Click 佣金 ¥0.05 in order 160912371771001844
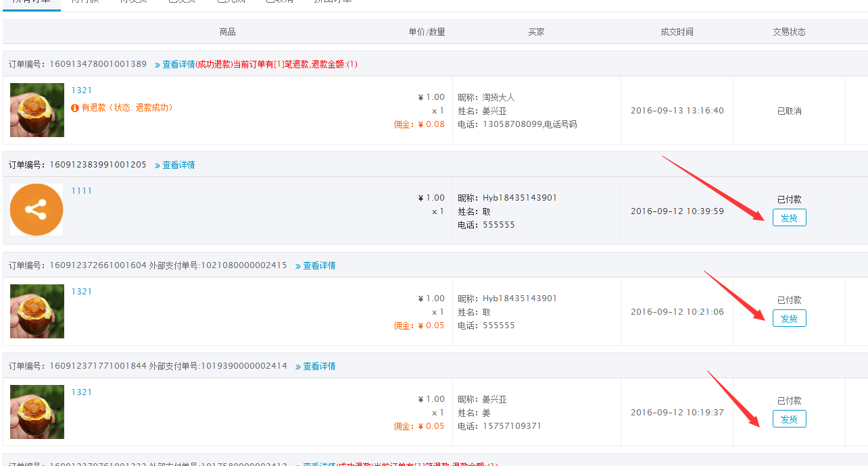The height and width of the screenshot is (466, 868). tap(419, 426)
